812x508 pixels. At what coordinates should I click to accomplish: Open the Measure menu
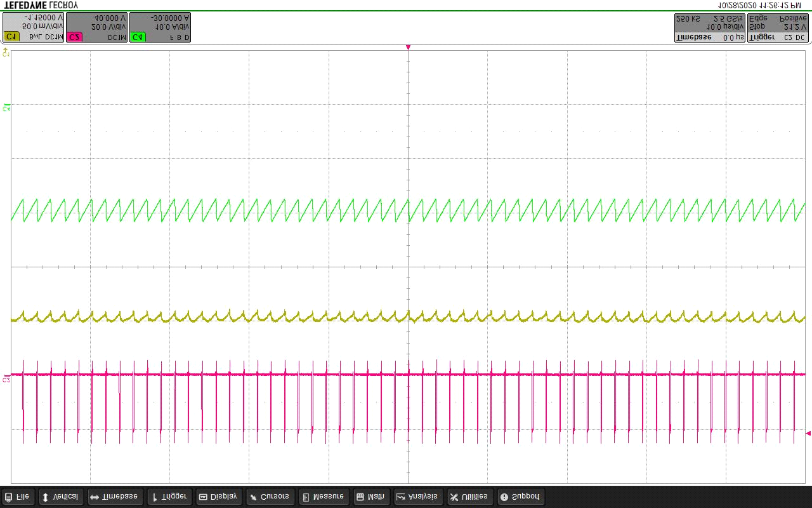pyautogui.click(x=323, y=497)
